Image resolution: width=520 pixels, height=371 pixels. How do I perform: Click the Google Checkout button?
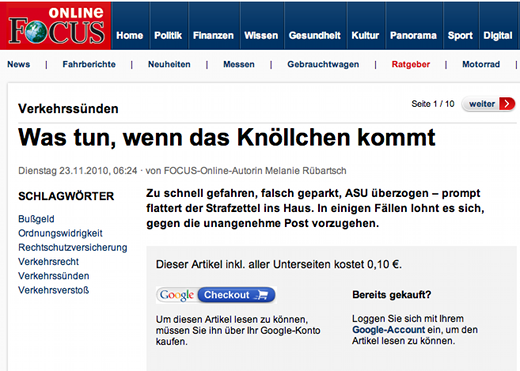216,295
